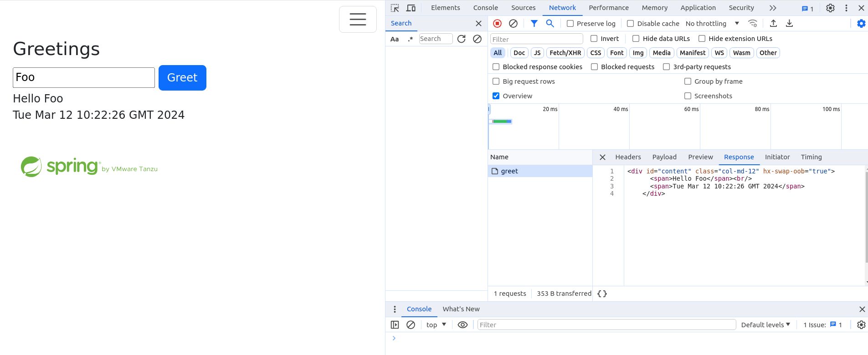The width and height of the screenshot is (868, 355).
Task: Open the What's New drawer tab
Action: click(461, 309)
